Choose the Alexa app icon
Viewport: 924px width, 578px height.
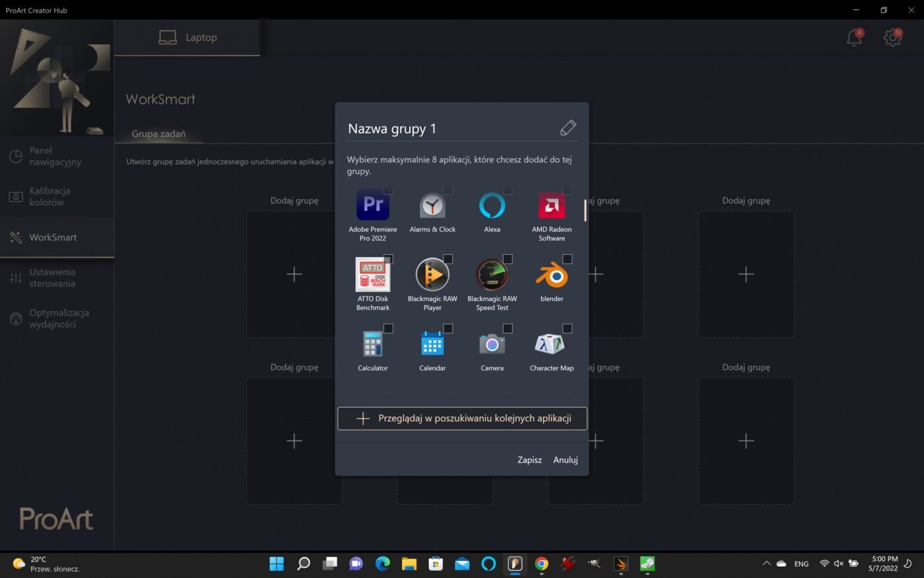(492, 205)
